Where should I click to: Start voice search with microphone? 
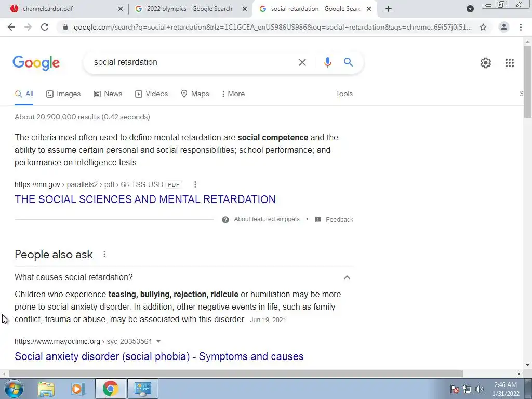[327, 62]
